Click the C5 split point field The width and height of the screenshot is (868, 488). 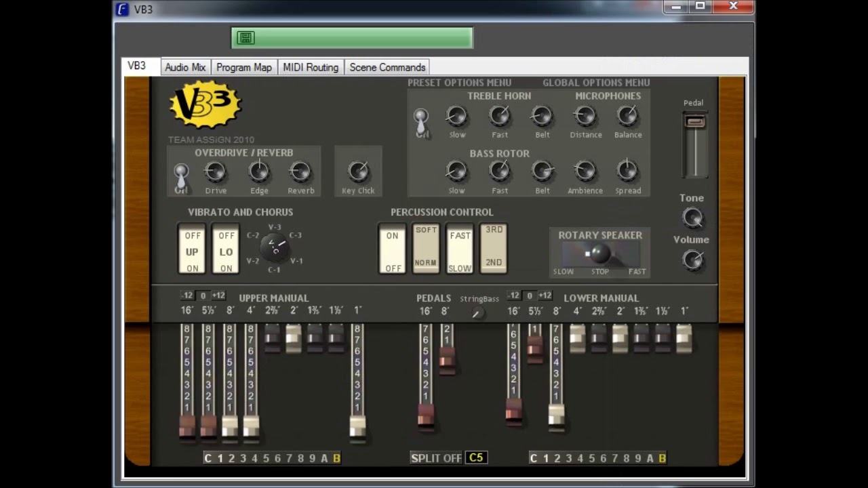point(476,457)
